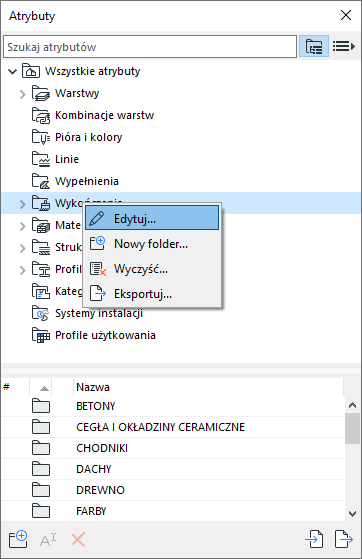This screenshot has width=362, height=559.
Task: Click the CHODNIKI folder icon
Action: pyautogui.click(x=41, y=448)
